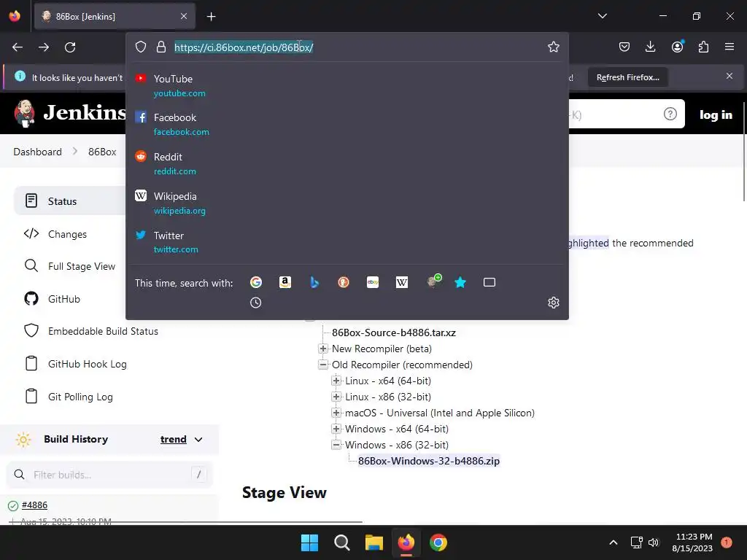
Task: Open build history trend link
Action: pos(174,439)
